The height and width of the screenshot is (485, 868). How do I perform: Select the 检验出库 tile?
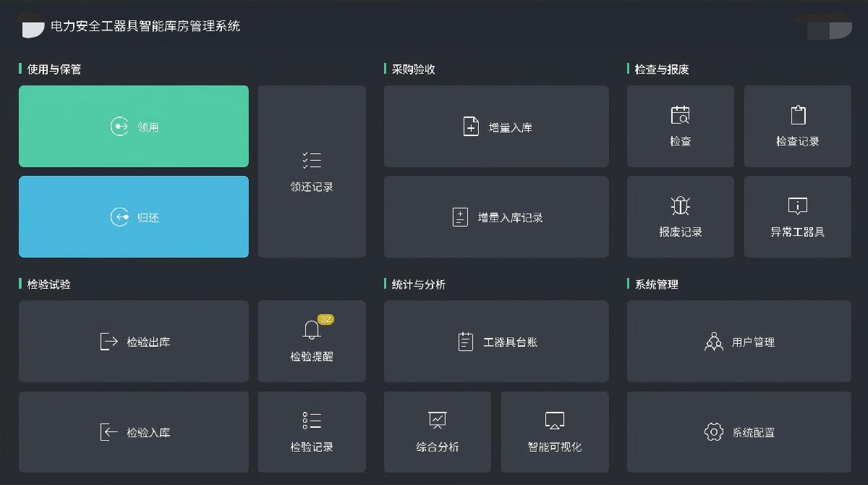pos(133,341)
